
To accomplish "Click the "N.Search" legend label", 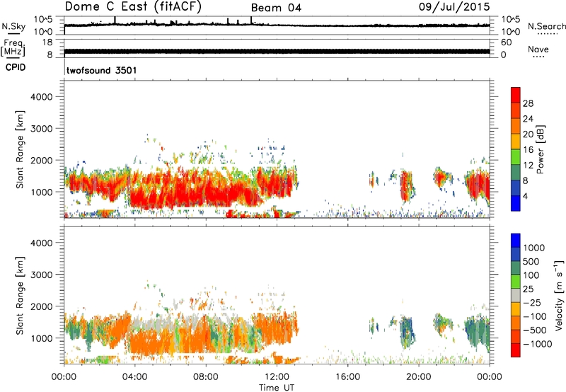I will [546, 26].
